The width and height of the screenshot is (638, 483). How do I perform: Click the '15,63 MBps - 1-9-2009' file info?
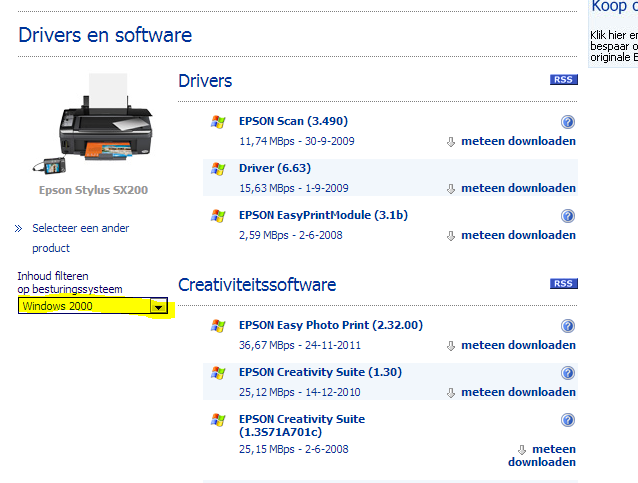[294, 188]
